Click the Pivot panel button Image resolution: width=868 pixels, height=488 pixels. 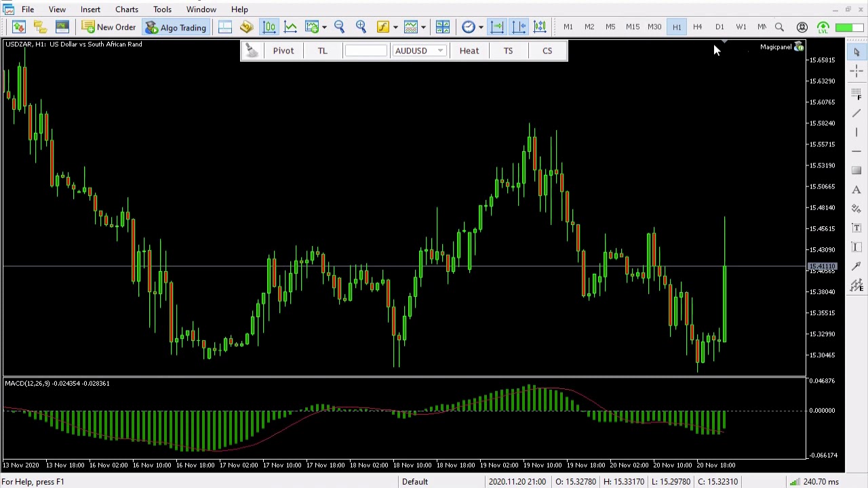point(283,51)
